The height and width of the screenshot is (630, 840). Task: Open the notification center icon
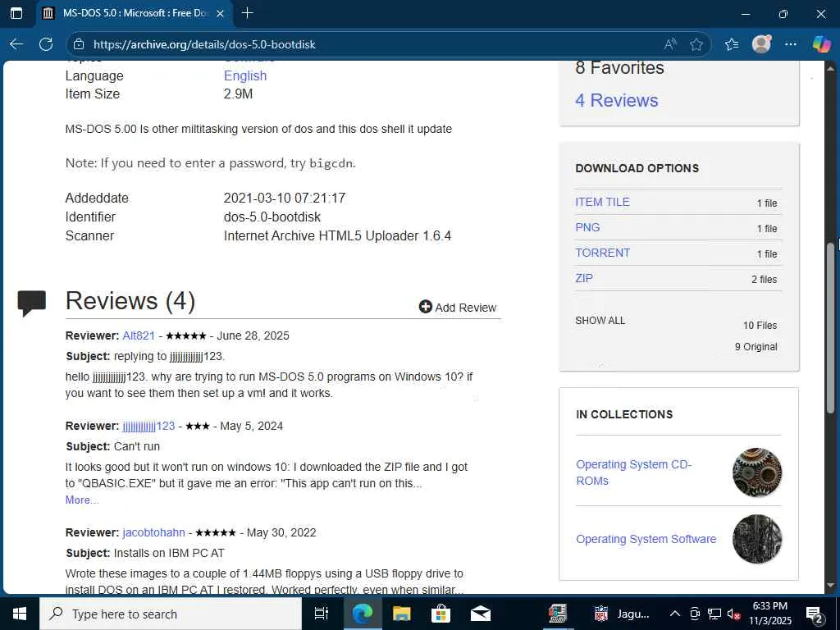[x=815, y=614]
